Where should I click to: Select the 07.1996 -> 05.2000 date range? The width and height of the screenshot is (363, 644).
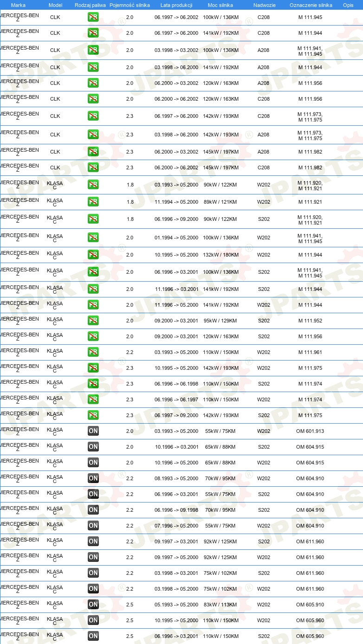[x=176, y=526]
